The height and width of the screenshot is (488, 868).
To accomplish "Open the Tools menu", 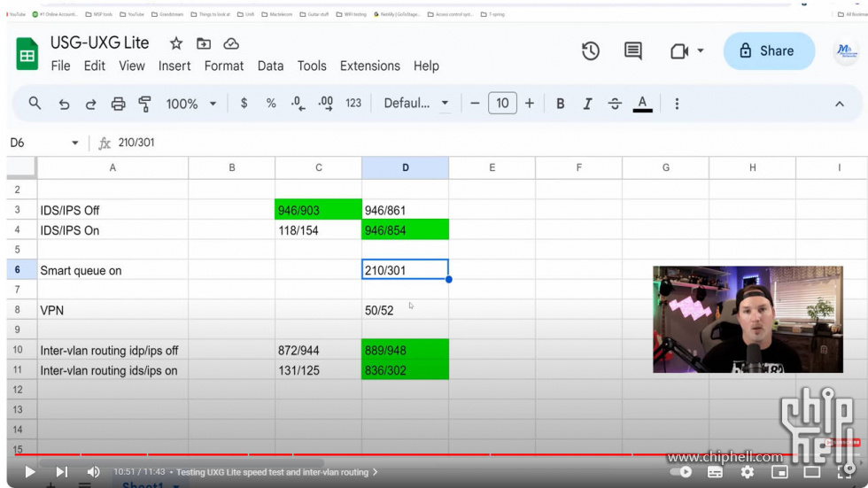I will tap(312, 66).
